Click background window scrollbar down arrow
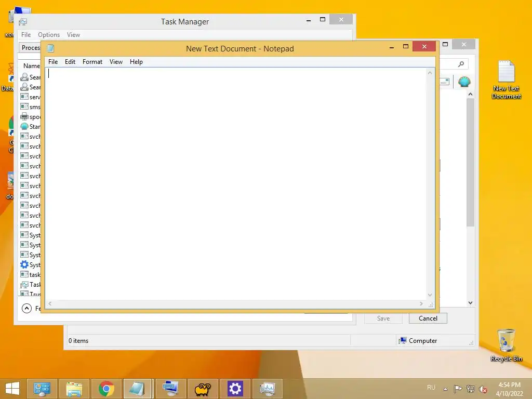The image size is (532, 399). point(470,303)
